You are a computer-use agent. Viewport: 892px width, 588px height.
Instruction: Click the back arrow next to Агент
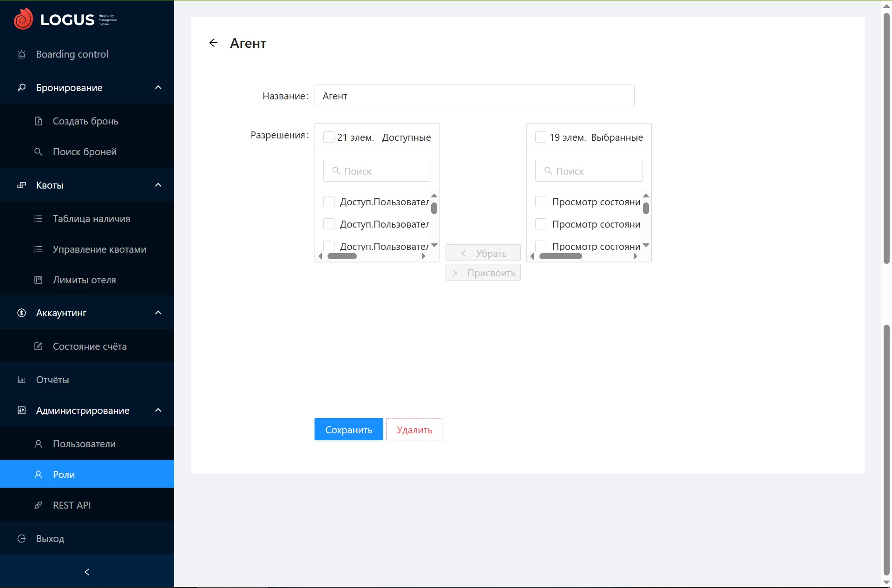tap(213, 43)
